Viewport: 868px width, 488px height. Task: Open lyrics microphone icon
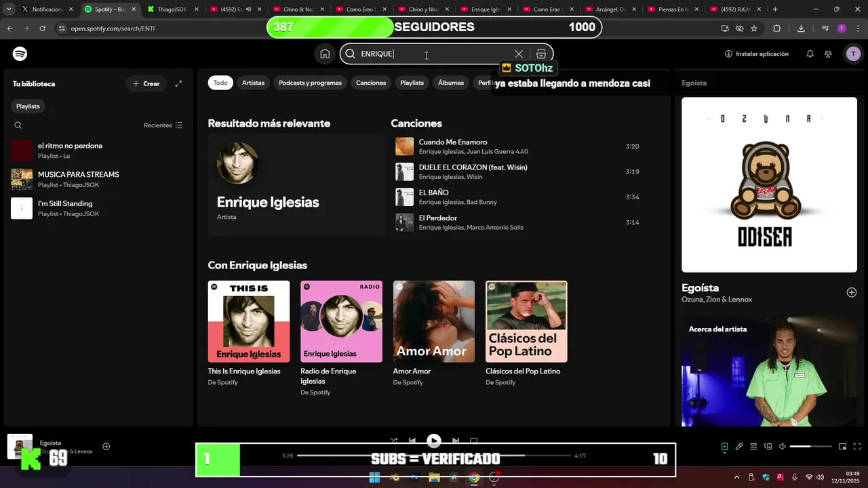pos(739,447)
